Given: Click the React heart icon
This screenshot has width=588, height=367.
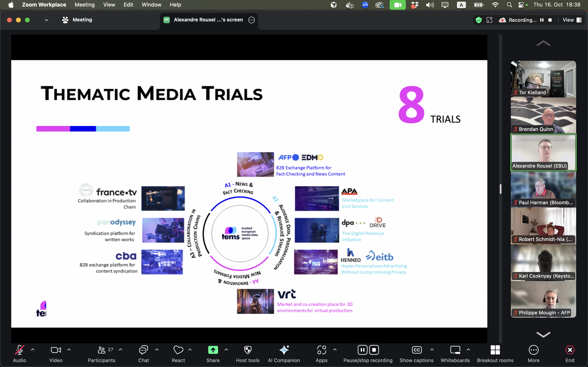Looking at the screenshot, I should (x=178, y=350).
